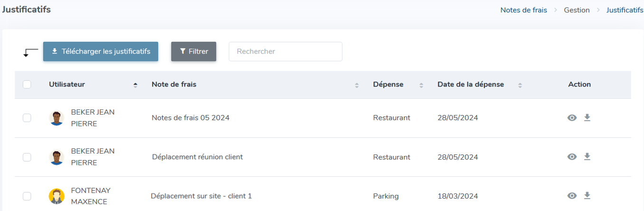
Task: Click the 18/03/2024 date cell
Action: pyautogui.click(x=458, y=196)
